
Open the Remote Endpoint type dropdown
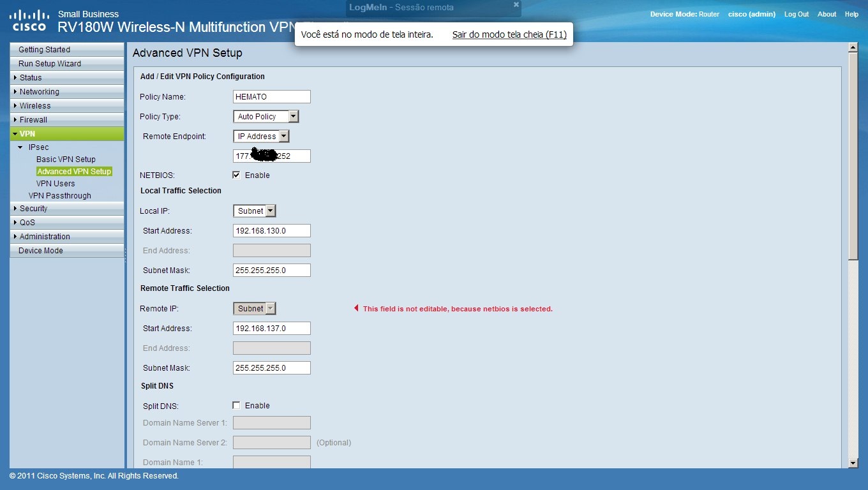(262, 137)
